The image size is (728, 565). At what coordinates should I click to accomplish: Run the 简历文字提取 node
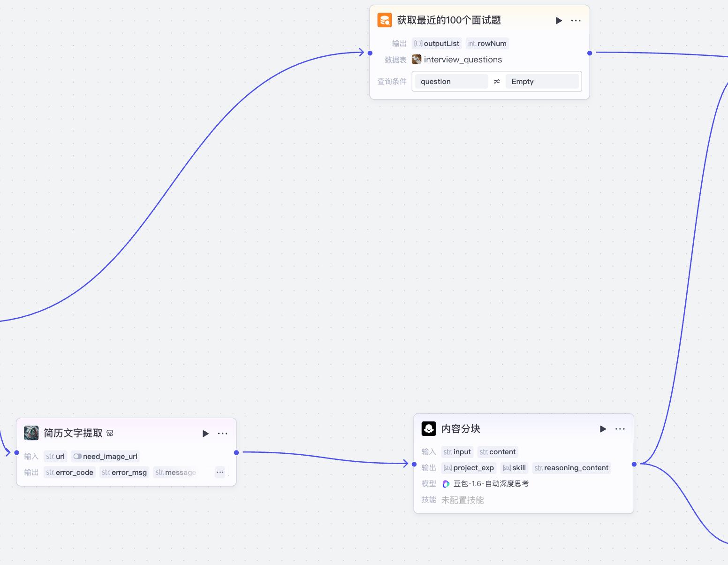[x=205, y=434]
